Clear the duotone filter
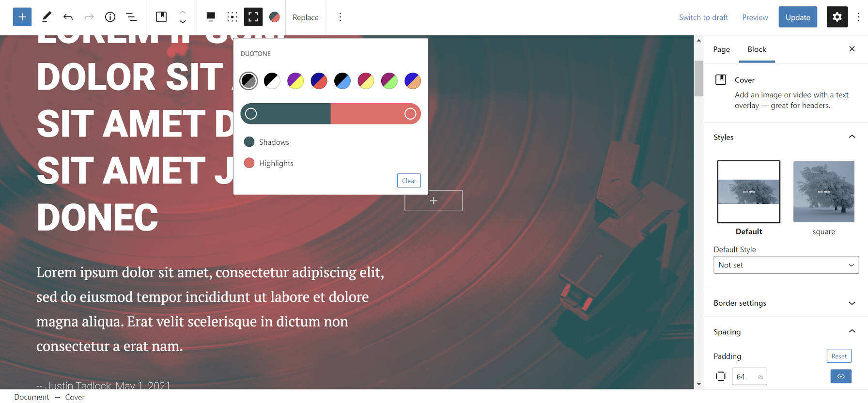The image size is (868, 403). coord(409,181)
